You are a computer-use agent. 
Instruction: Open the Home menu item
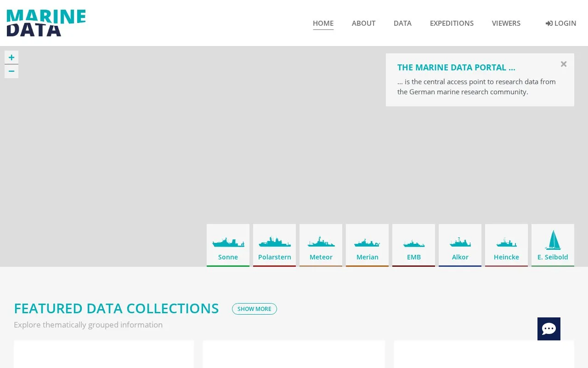coord(323,23)
